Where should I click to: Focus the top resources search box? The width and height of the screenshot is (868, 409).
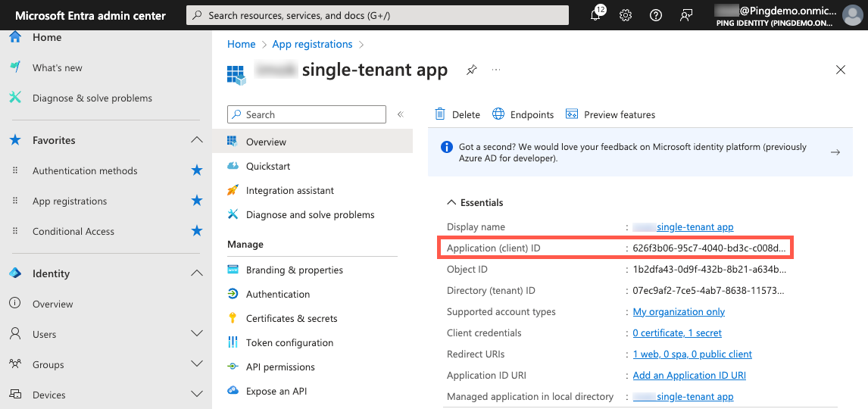(377, 15)
